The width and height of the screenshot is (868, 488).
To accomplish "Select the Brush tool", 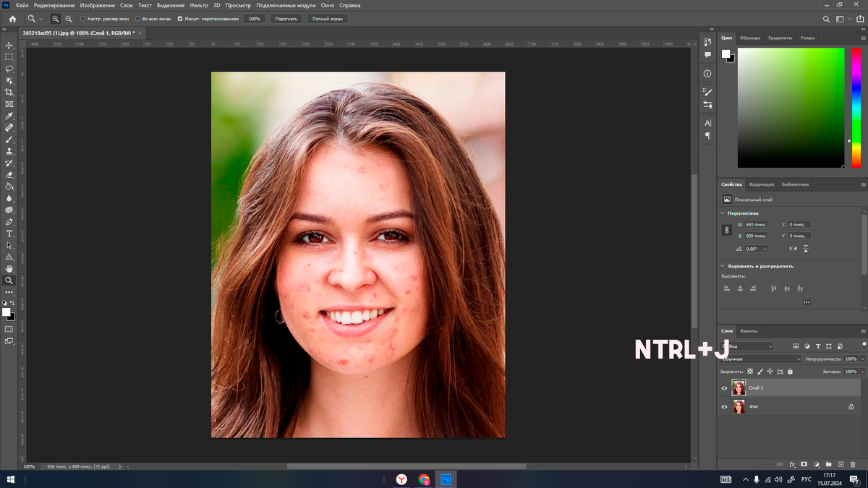I will tap(9, 140).
